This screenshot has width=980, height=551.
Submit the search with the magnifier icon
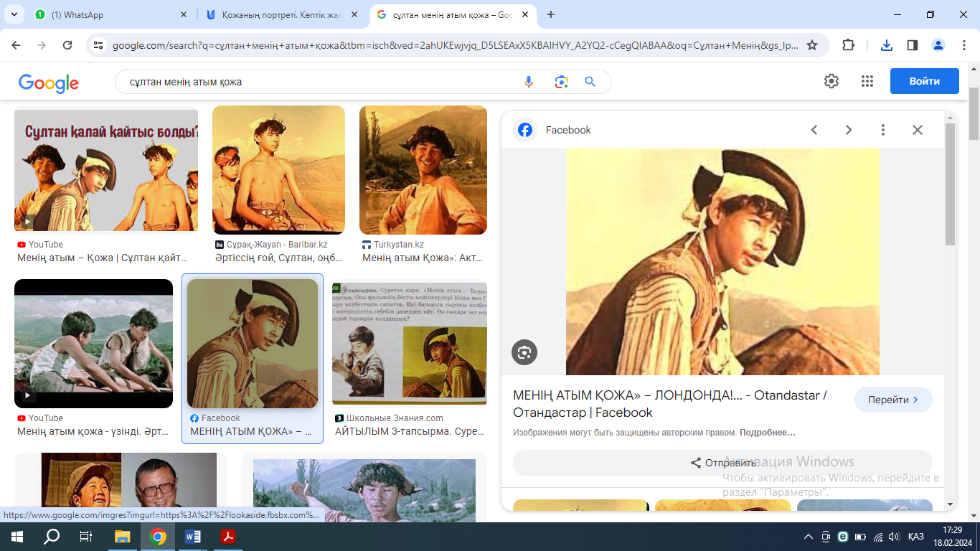click(590, 82)
